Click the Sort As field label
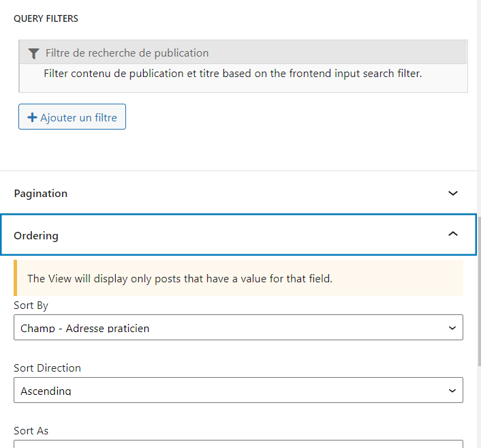This screenshot has width=481, height=448. [31, 431]
